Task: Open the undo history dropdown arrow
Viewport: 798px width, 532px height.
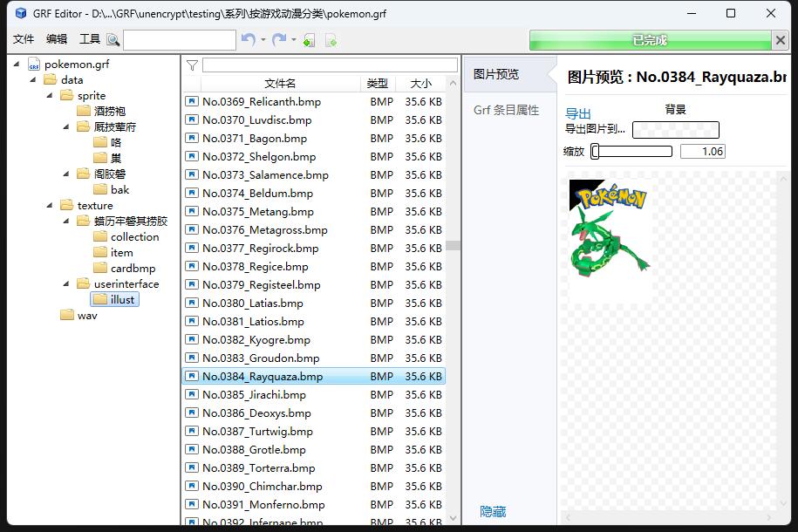Action: point(263,40)
